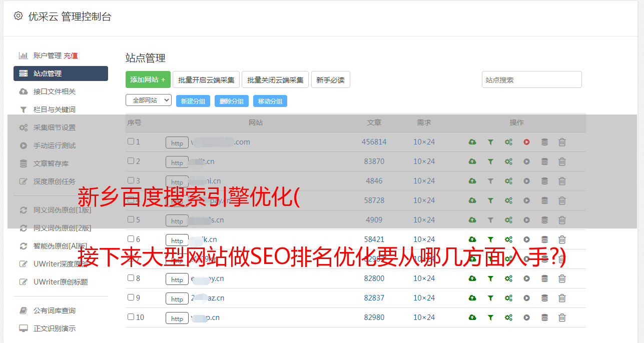
Task: Open the 全部网站 group dropdown
Action: (149, 100)
